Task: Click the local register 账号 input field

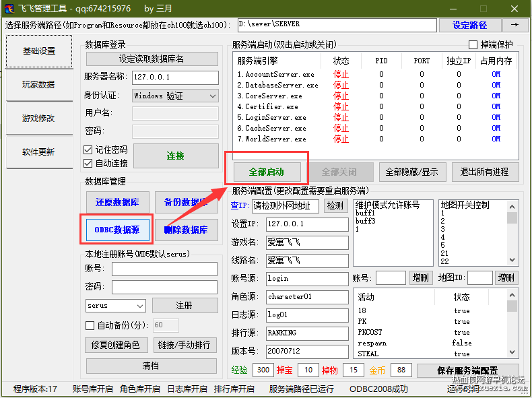Action: pos(164,269)
